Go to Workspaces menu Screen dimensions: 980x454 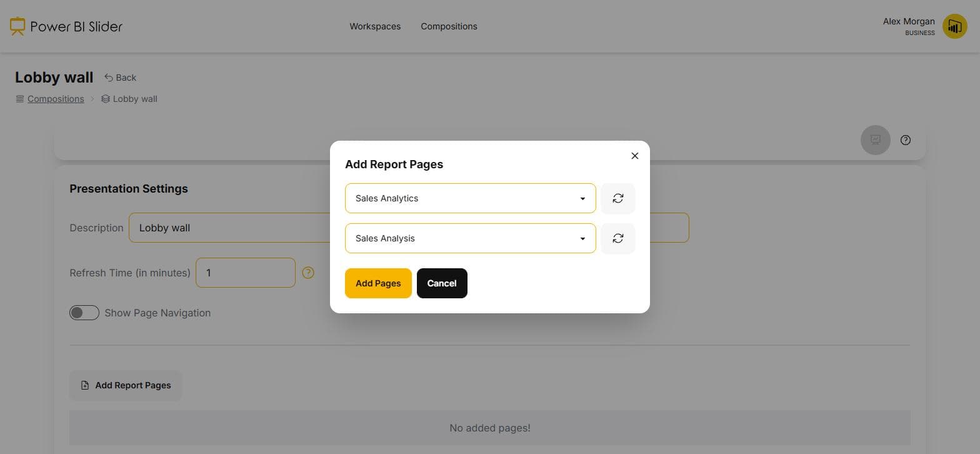[x=375, y=26]
